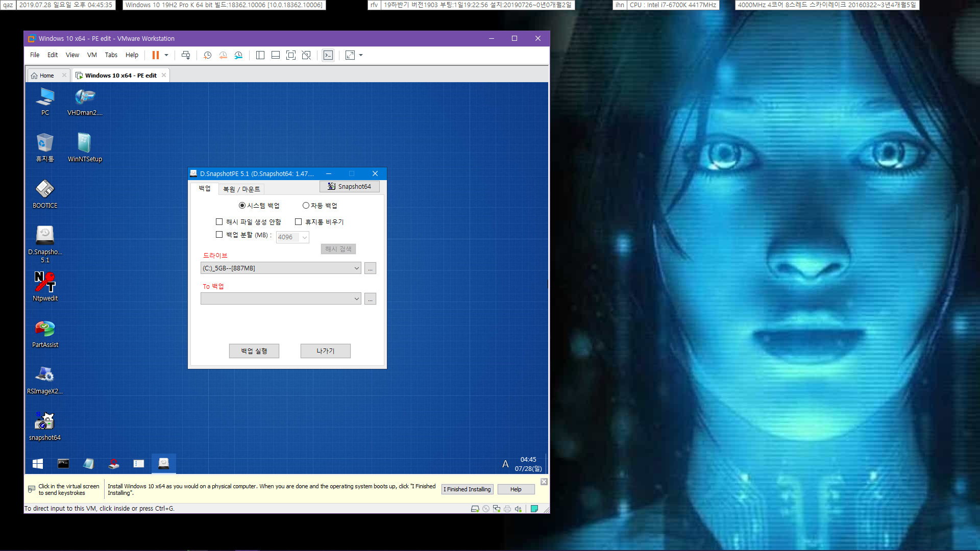Select 시스템 백업 radio button
Image resolution: width=980 pixels, height=551 pixels.
click(x=243, y=205)
